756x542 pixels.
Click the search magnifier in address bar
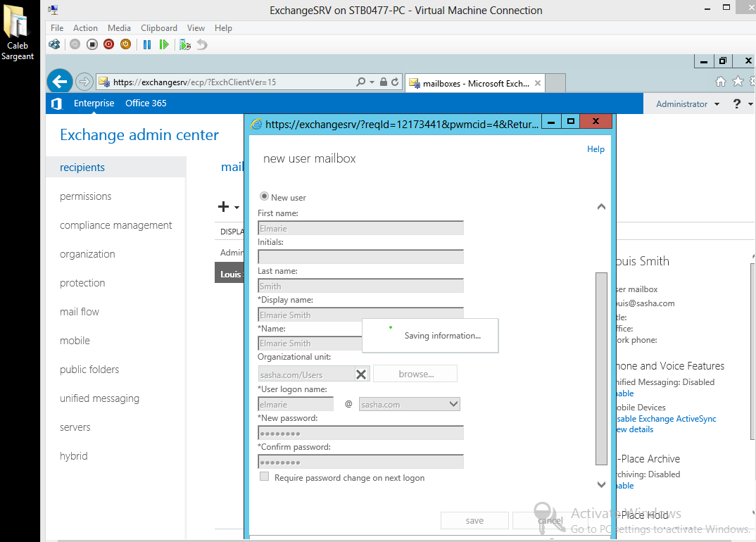click(x=360, y=82)
